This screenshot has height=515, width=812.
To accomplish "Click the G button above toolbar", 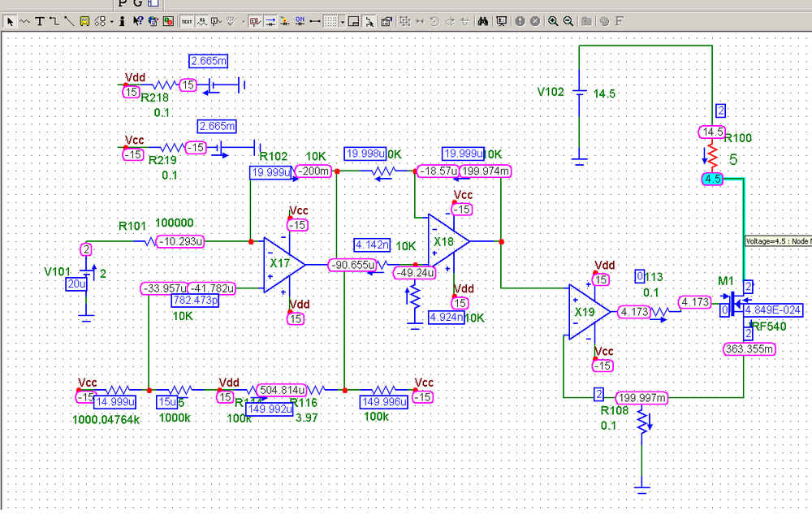I will pyautogui.click(x=137, y=4).
